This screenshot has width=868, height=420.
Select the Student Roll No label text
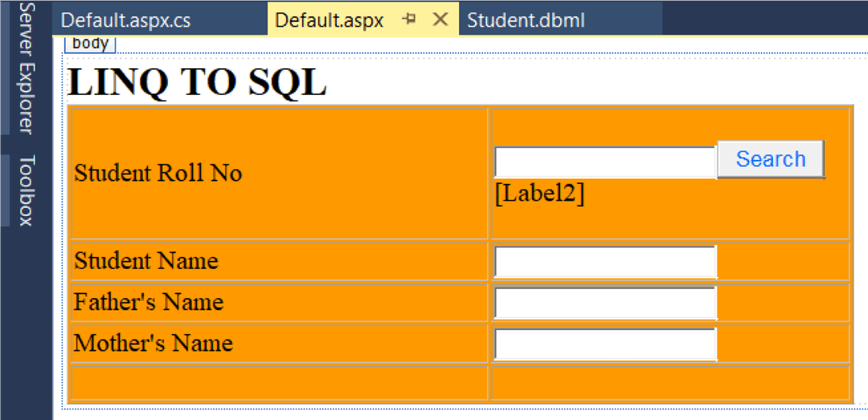click(x=158, y=173)
